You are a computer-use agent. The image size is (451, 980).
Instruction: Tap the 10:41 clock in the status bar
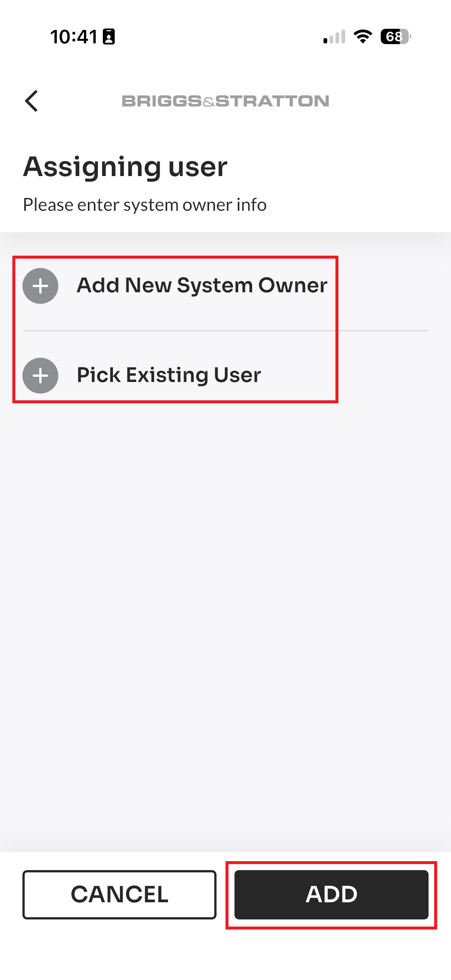tap(74, 37)
